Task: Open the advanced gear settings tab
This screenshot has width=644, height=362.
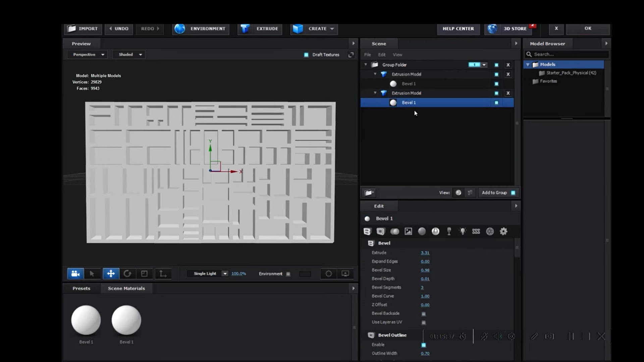Action: click(x=503, y=231)
